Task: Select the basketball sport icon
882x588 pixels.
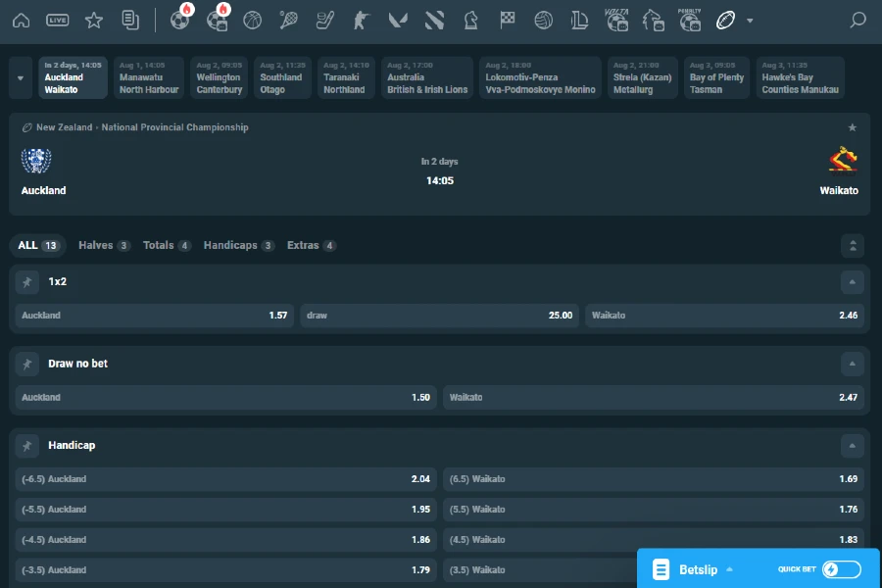Action: (253, 20)
